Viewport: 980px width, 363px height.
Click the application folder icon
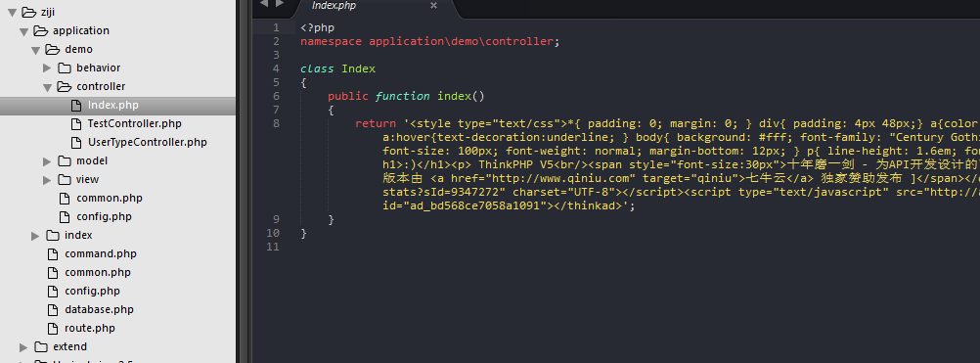[x=41, y=30]
